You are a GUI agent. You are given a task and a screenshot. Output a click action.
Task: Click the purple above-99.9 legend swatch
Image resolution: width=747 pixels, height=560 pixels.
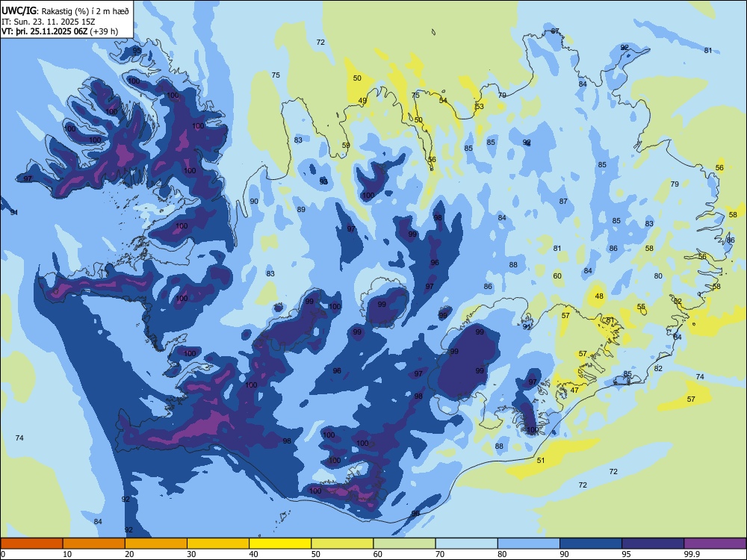(715, 544)
